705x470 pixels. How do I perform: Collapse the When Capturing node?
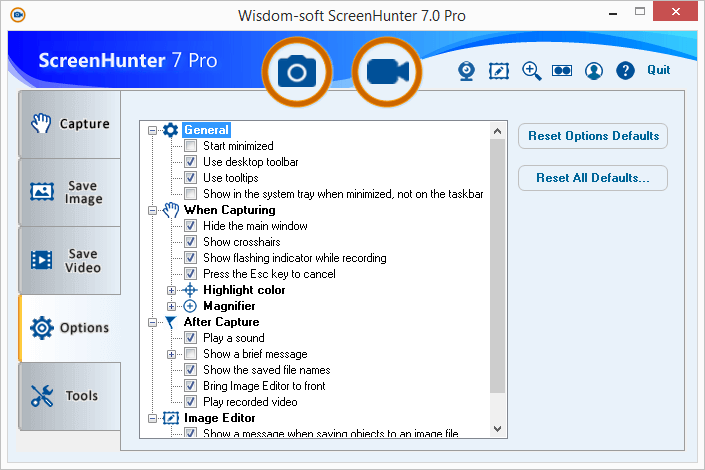152,210
